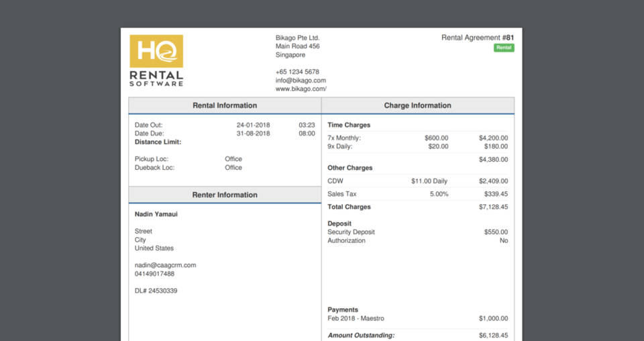Click the nadin@caagcrm.com email address
The height and width of the screenshot is (341, 644).
point(165,265)
